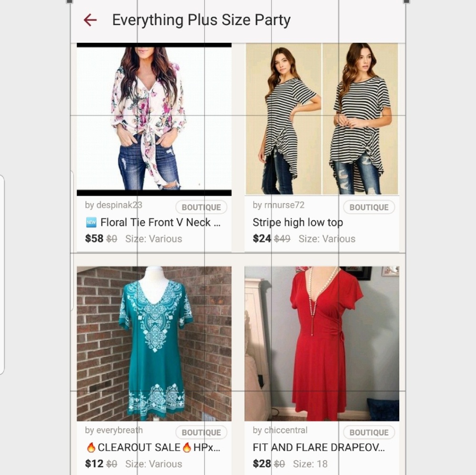The width and height of the screenshot is (476, 475).
Task: Open seller chiccentral's closet
Action: (x=280, y=430)
